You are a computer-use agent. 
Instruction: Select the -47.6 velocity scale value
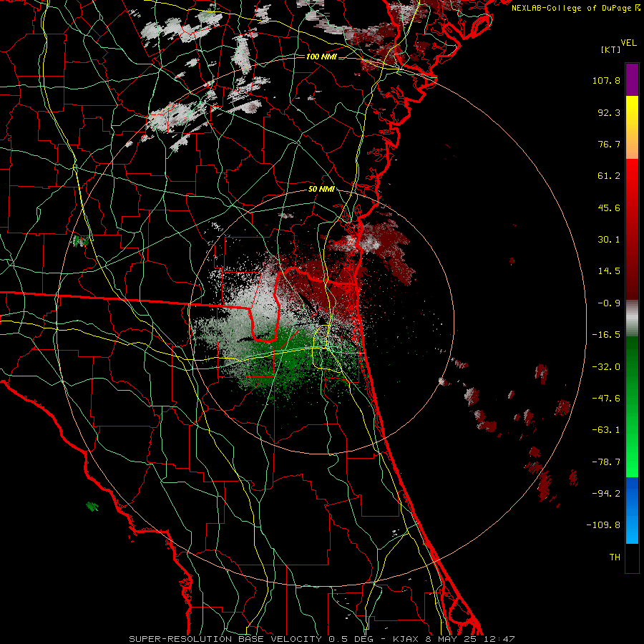pos(606,399)
